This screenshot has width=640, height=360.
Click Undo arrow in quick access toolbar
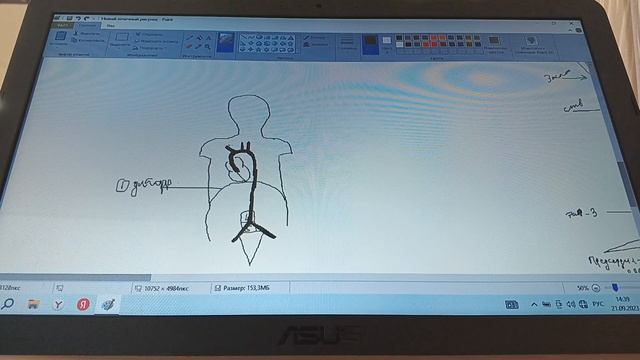click(x=78, y=18)
